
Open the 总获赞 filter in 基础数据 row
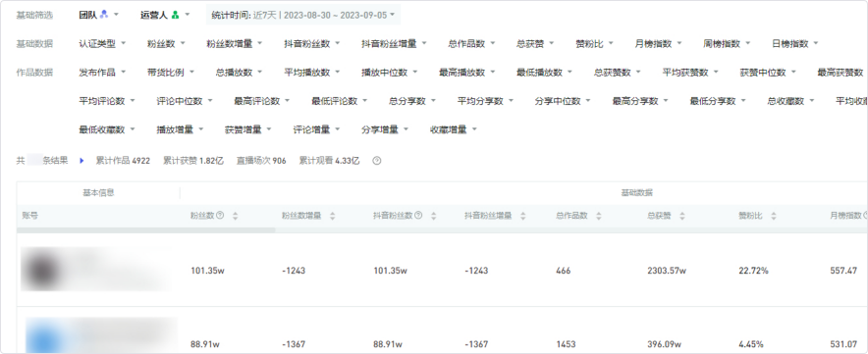(x=535, y=44)
